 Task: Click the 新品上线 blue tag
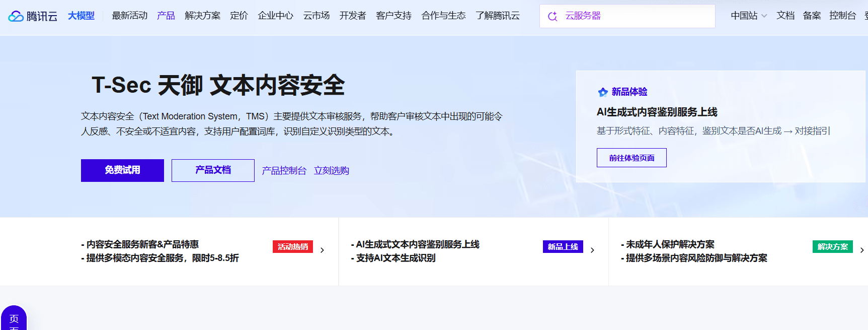click(x=563, y=246)
